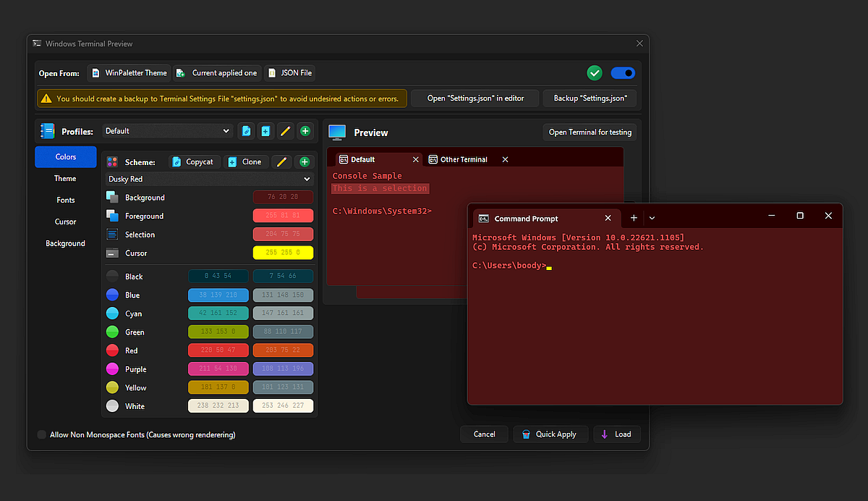Clone profile icon beside Profiles dropdown
This screenshot has width=868, height=501.
click(265, 131)
